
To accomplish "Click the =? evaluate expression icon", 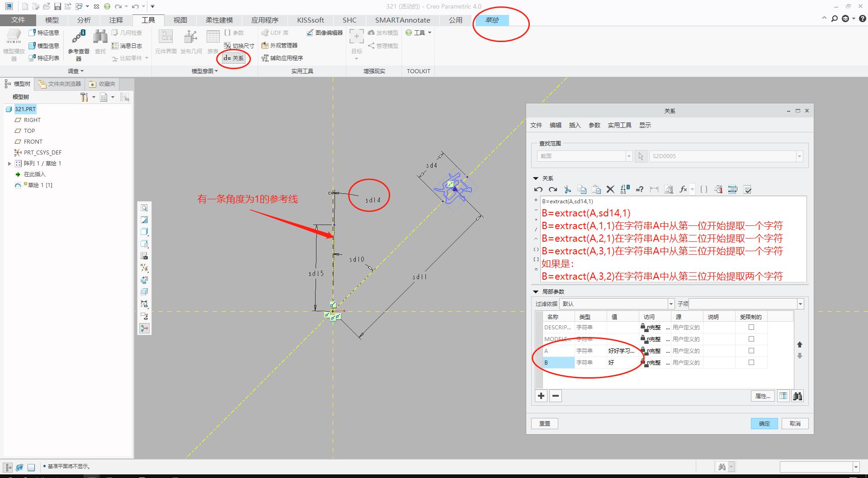I will point(639,189).
